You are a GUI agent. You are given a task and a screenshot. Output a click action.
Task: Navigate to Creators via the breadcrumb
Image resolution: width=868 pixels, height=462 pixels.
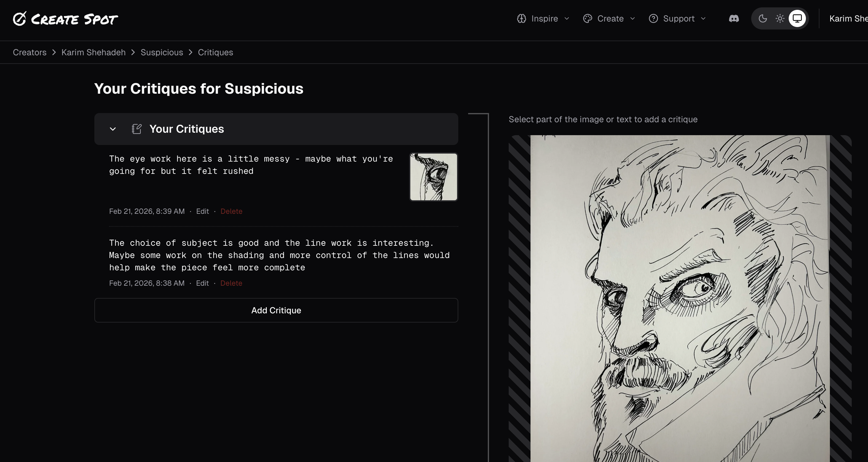point(30,52)
